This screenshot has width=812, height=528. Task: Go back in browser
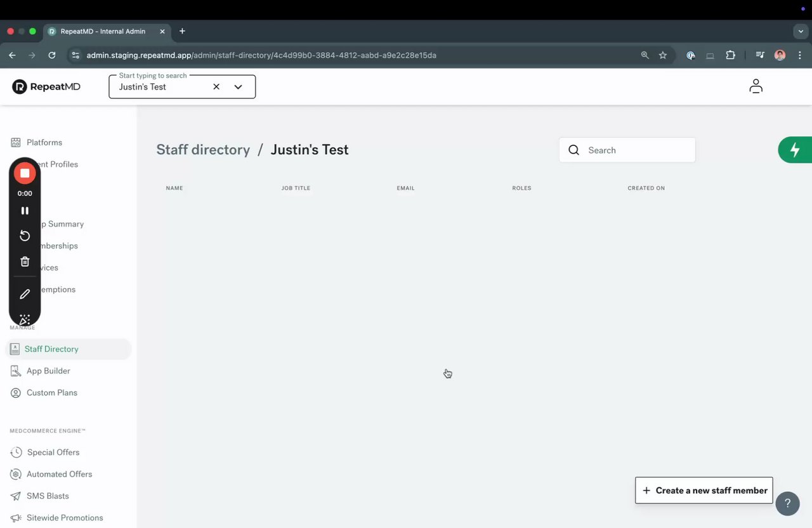[12, 55]
